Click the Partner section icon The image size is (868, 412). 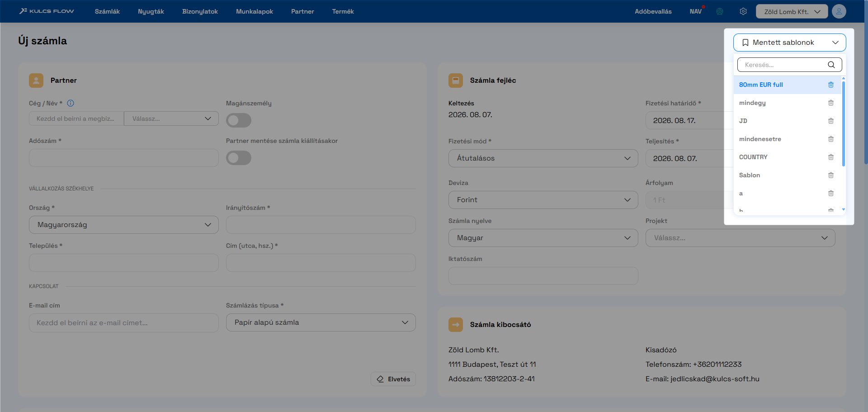click(36, 81)
